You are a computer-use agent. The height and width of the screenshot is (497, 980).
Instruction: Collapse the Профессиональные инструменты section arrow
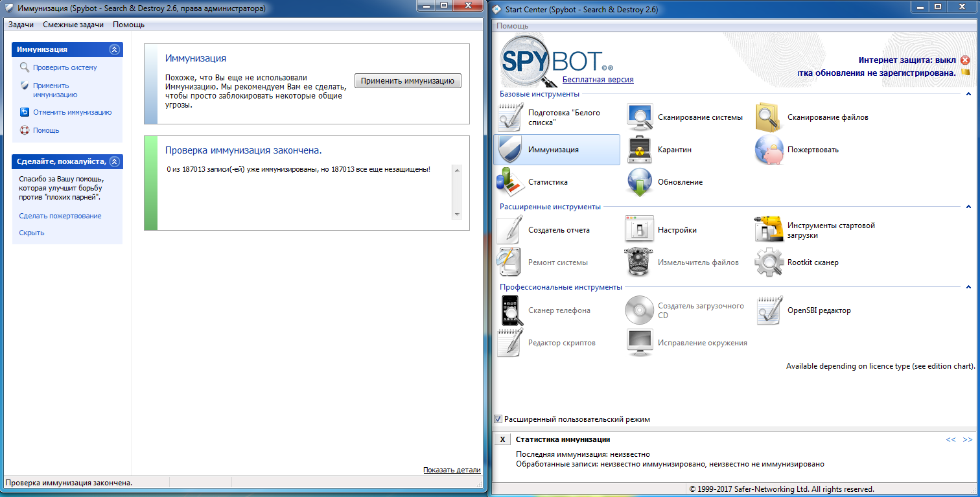click(968, 287)
